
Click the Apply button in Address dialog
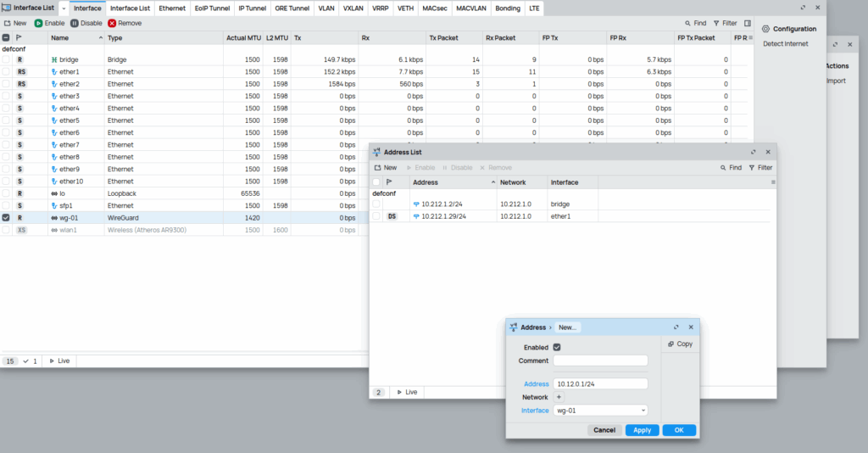(642, 430)
